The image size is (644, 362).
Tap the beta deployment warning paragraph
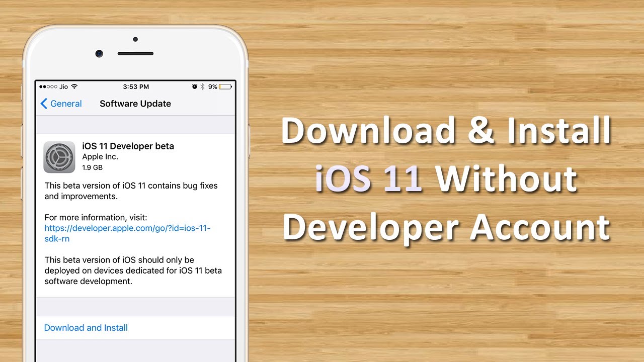pos(133,270)
